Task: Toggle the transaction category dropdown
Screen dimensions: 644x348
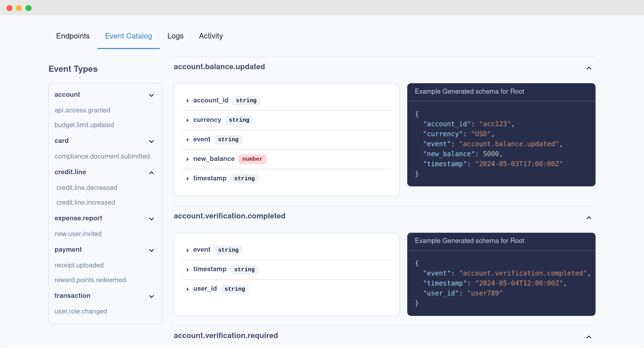Action: coord(151,296)
